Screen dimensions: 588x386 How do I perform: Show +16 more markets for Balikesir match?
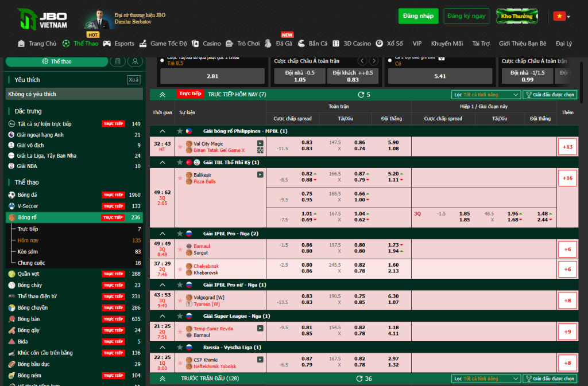[x=567, y=178]
